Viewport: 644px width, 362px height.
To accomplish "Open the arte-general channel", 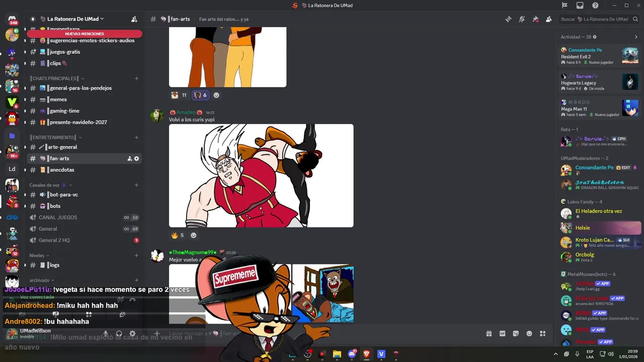I will 84,147.
